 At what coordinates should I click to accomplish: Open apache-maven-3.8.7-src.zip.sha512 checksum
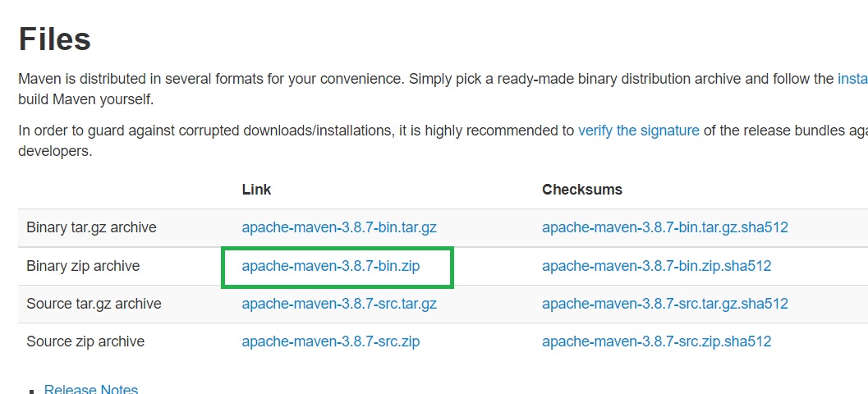656,341
